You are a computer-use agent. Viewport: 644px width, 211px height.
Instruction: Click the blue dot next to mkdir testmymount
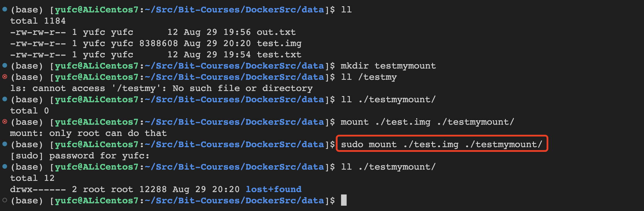pos(5,65)
